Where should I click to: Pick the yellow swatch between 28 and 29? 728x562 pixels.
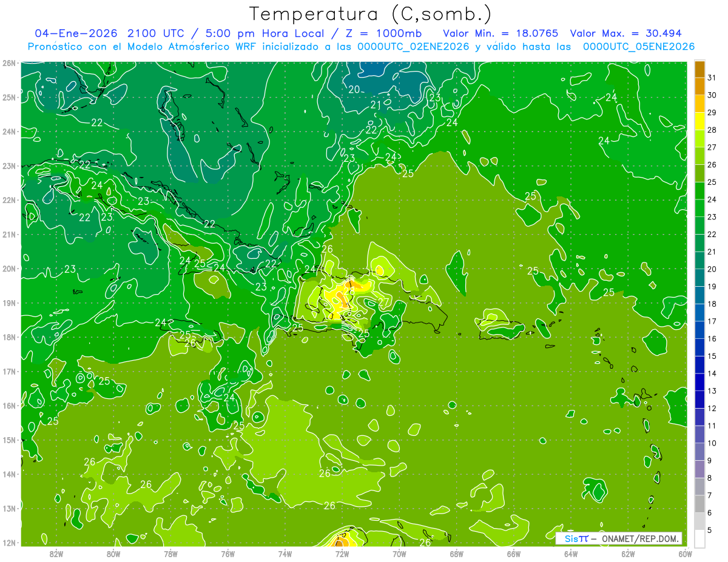click(699, 121)
